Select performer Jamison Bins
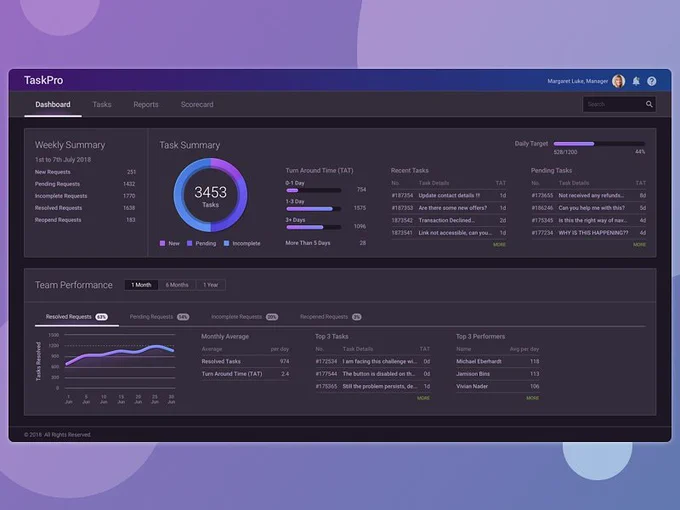The width and height of the screenshot is (680, 510). point(498,374)
